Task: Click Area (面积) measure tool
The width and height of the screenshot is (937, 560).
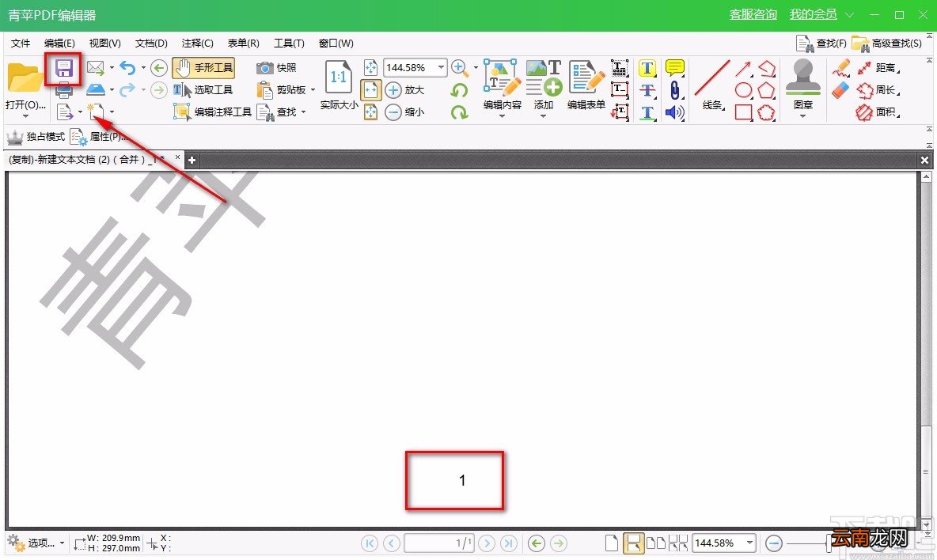Action: tap(877, 112)
